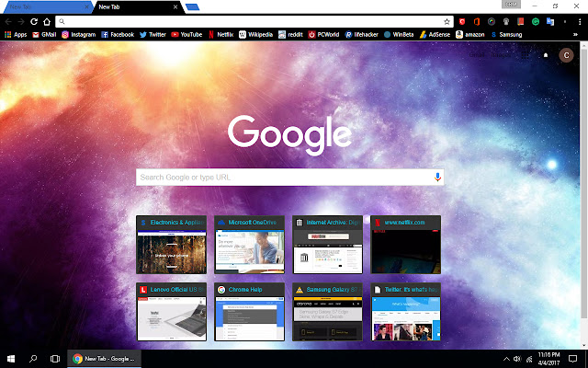Reload the current page
Viewport: 588px width, 368px height.
coord(34,22)
